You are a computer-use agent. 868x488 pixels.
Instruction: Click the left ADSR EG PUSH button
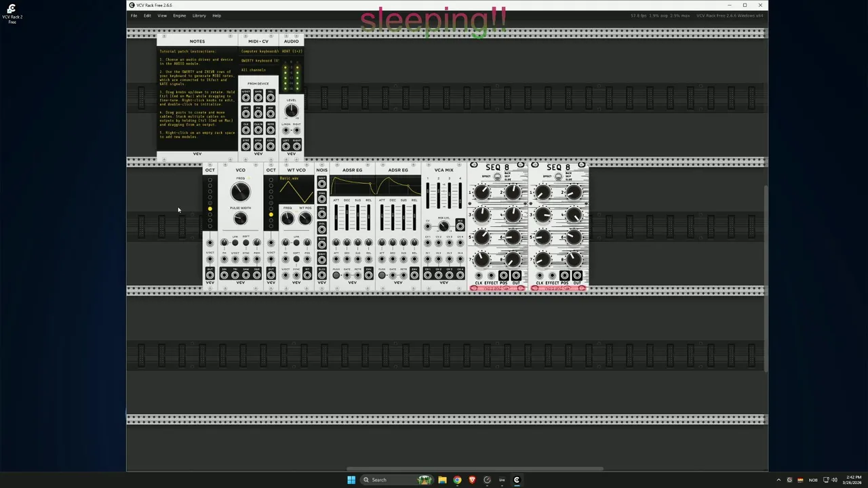(336, 275)
